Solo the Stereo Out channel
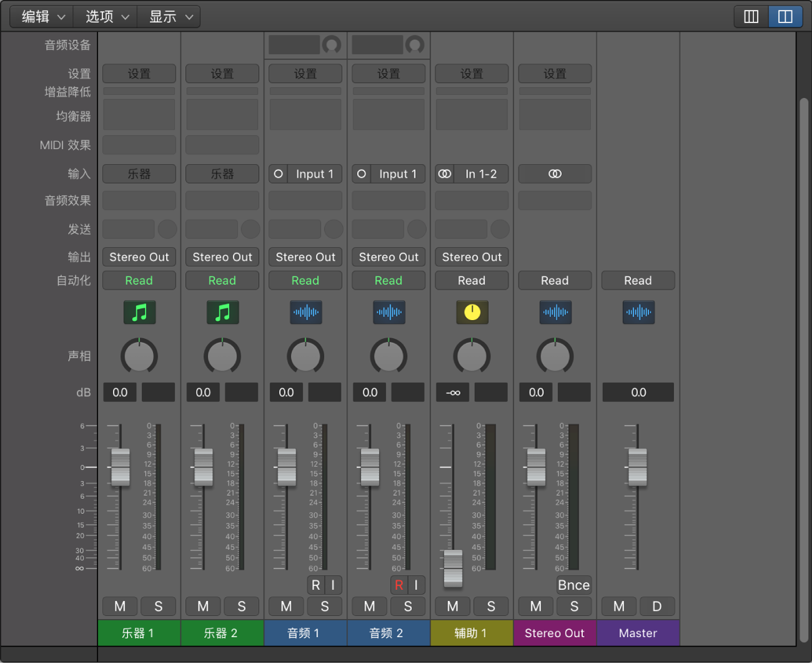Screen dimensions: 812x664 [x=574, y=607]
